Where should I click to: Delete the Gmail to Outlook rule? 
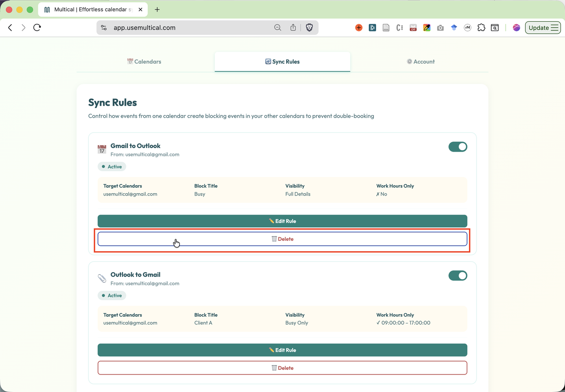coord(282,239)
